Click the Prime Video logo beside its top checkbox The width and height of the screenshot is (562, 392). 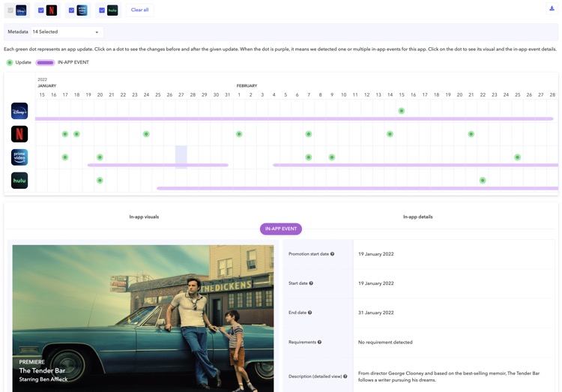pos(82,10)
